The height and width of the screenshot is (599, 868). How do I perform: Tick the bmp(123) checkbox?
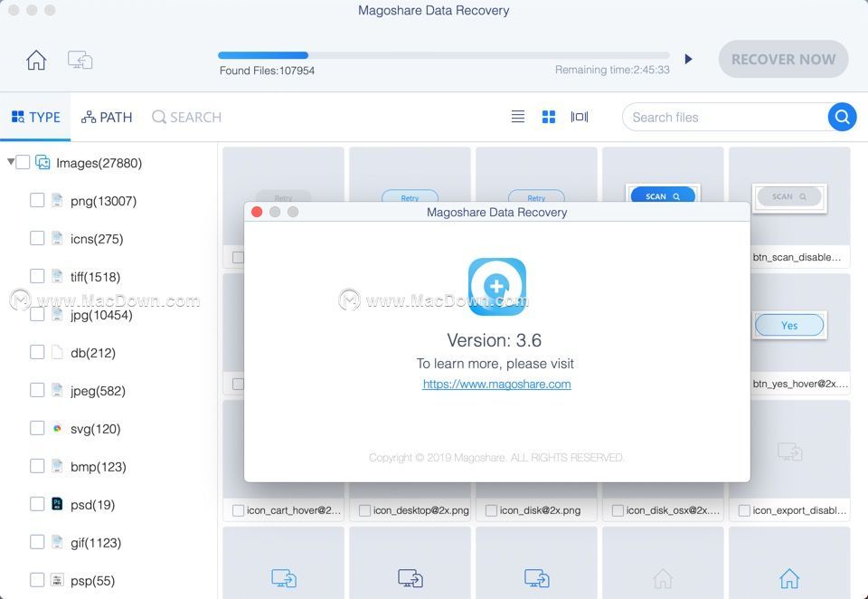tap(37, 466)
